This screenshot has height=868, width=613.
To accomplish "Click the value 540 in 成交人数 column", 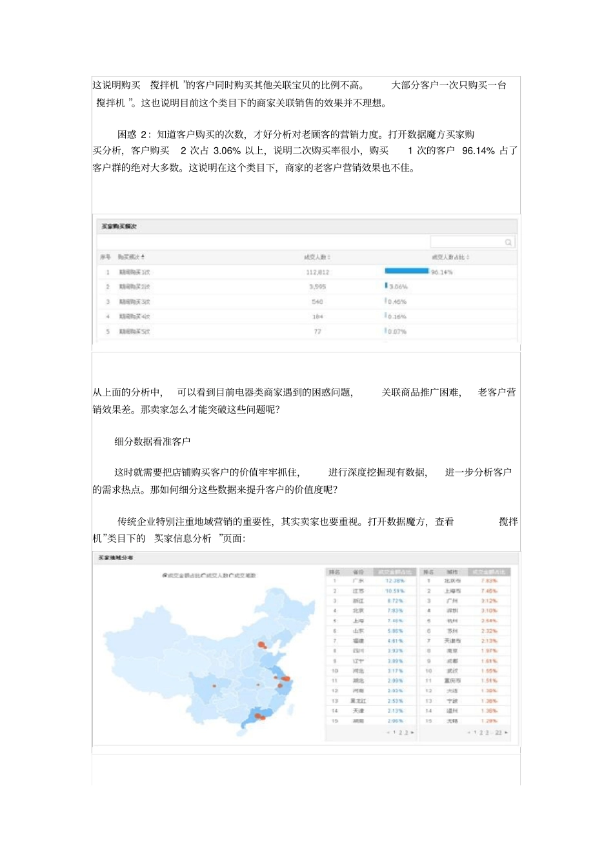I will 317,302.
